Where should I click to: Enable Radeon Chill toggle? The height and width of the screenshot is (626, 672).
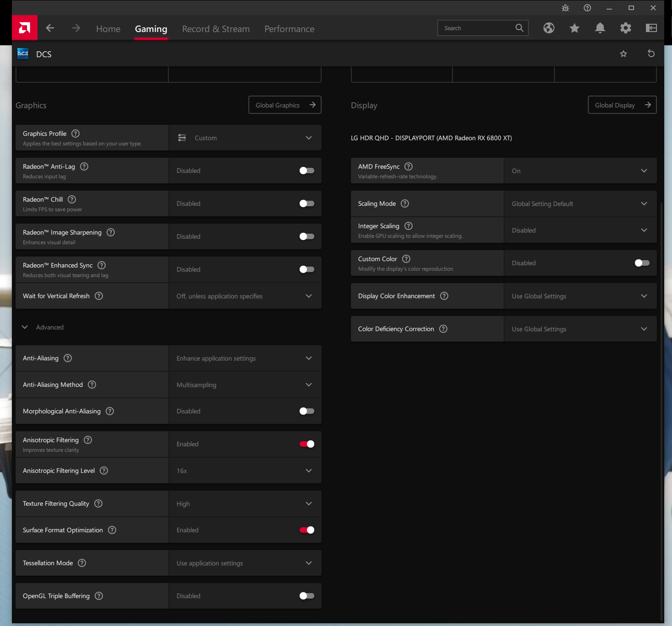[306, 203]
